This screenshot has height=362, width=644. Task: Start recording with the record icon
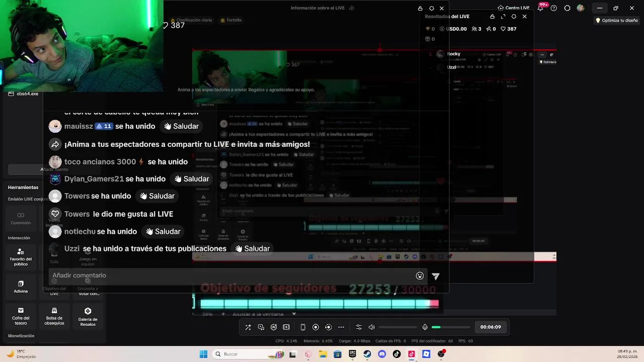[315, 327]
